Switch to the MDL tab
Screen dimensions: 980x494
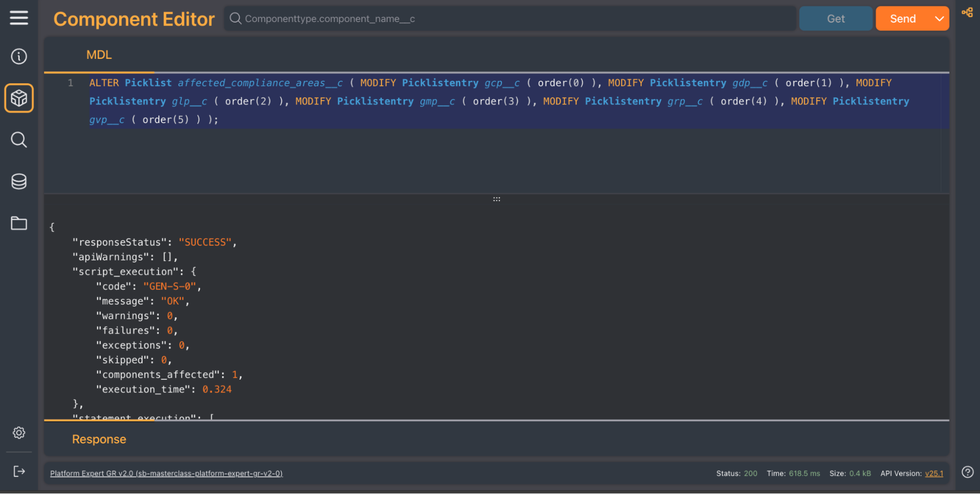[99, 55]
